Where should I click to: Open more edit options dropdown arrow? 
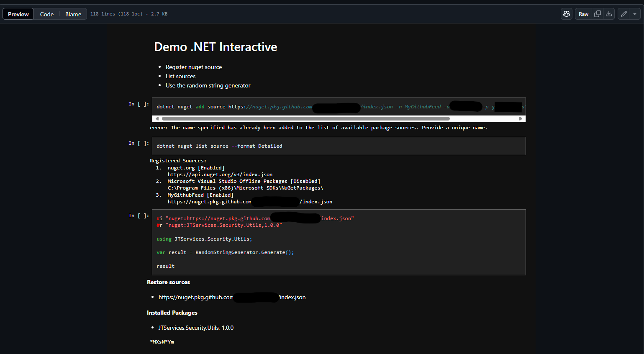tap(635, 14)
